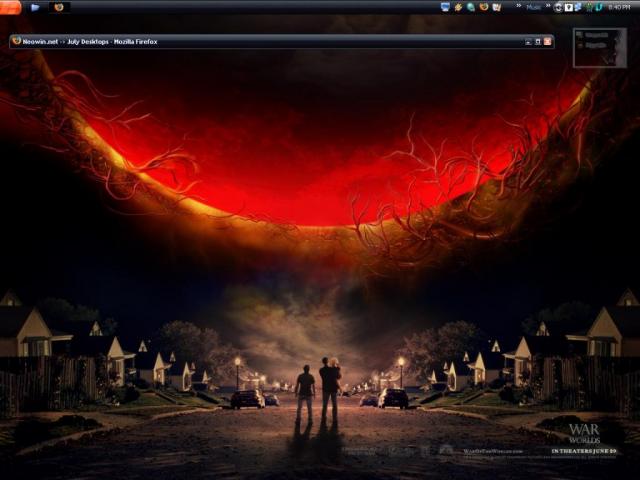Click the orange Start button
Screen dimensions: 640x480
(10, 7)
